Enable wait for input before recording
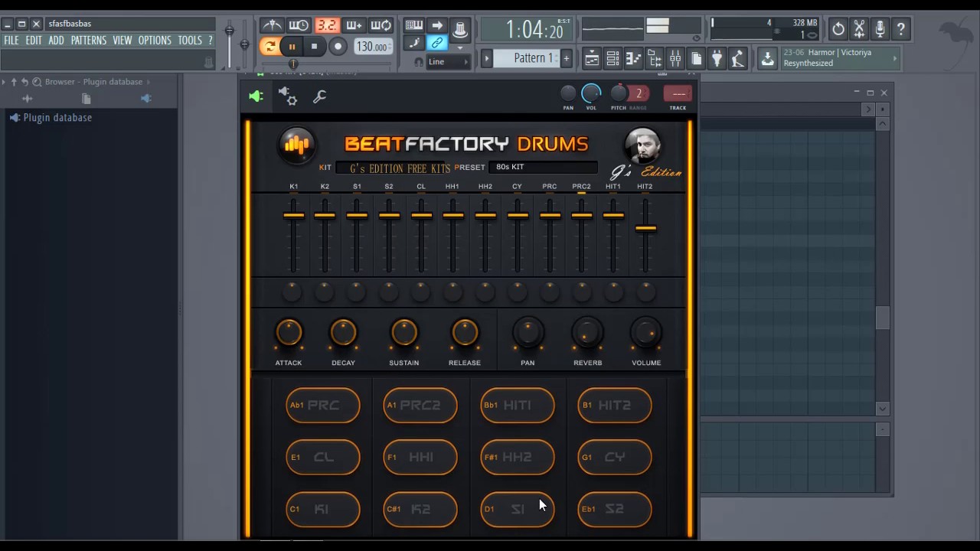The image size is (980, 551). click(299, 25)
